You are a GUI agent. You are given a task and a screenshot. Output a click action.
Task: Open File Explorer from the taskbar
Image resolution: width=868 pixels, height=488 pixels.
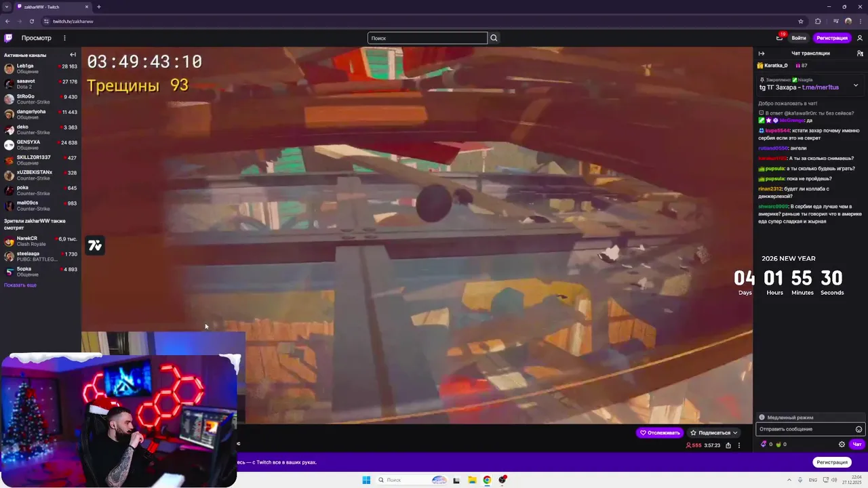[472, 480]
